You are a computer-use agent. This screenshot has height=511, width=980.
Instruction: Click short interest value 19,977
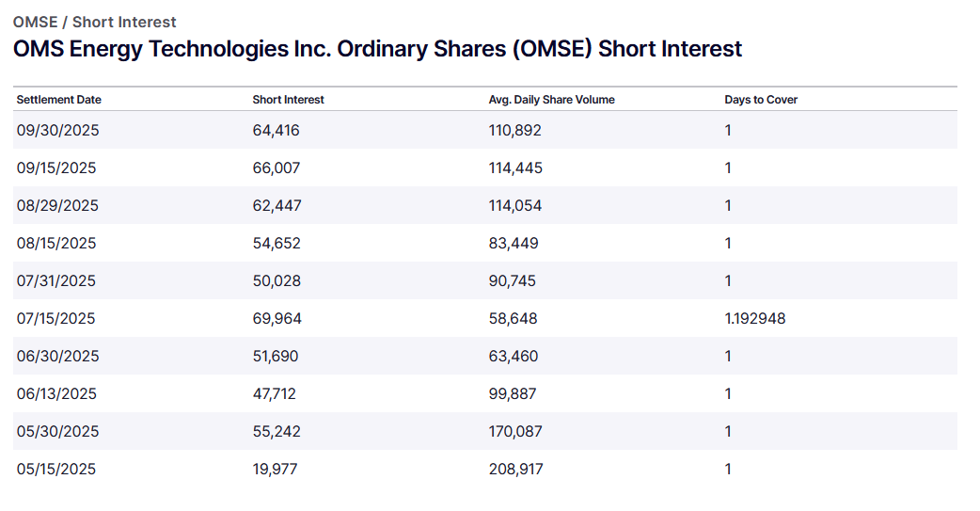(x=275, y=470)
